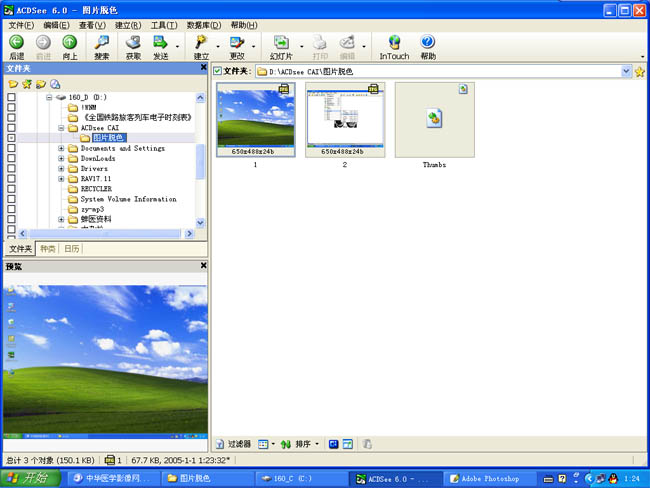Switch to 160_C (C:) taskbar window
This screenshot has width=650, height=488.
[301, 478]
